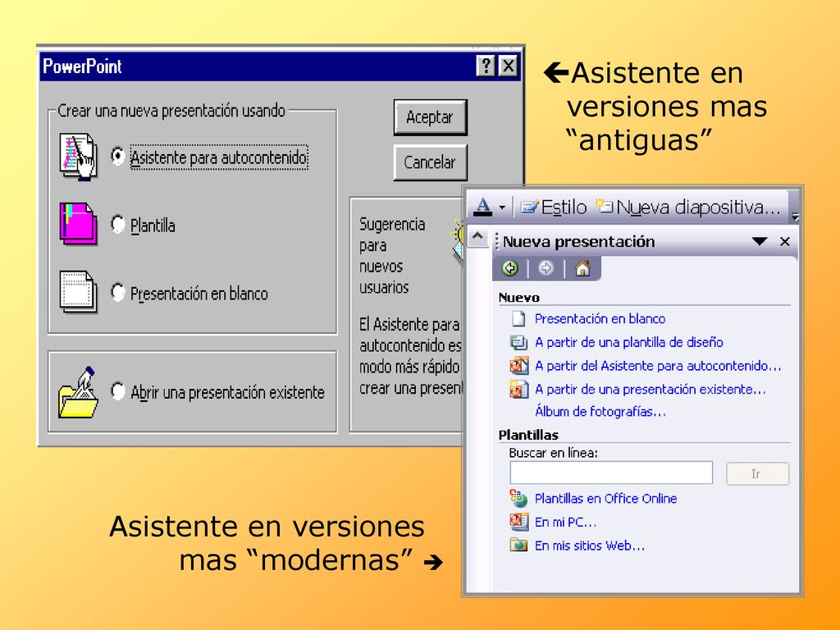Image resolution: width=840 pixels, height=630 pixels.
Task: Click the Estilo pencil icon on toolbar
Action: point(529,207)
